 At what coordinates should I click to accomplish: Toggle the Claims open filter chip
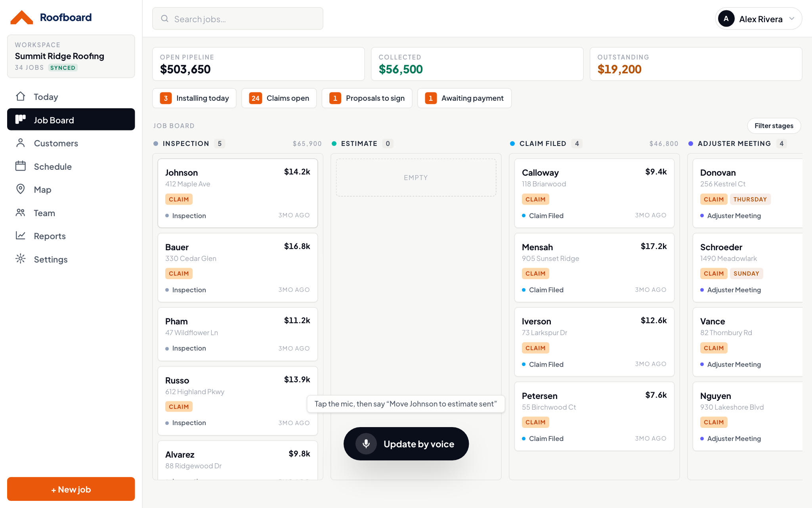[x=279, y=98]
